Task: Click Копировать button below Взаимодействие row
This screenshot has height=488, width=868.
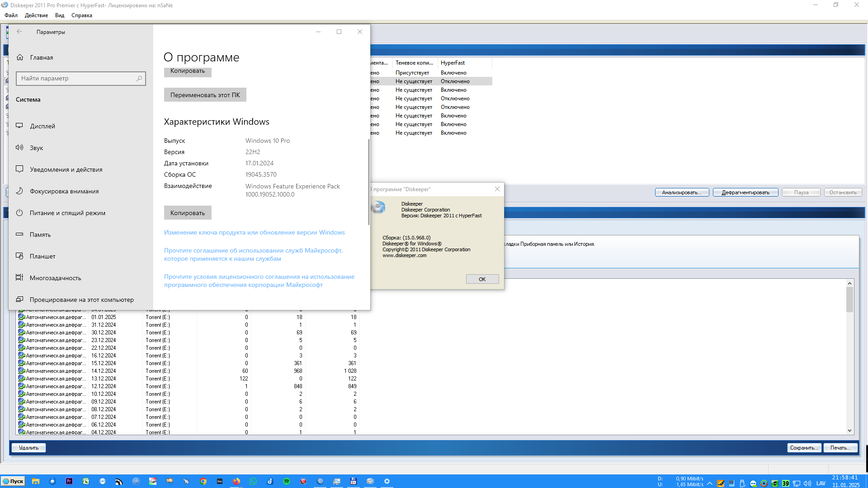Action: tap(188, 213)
